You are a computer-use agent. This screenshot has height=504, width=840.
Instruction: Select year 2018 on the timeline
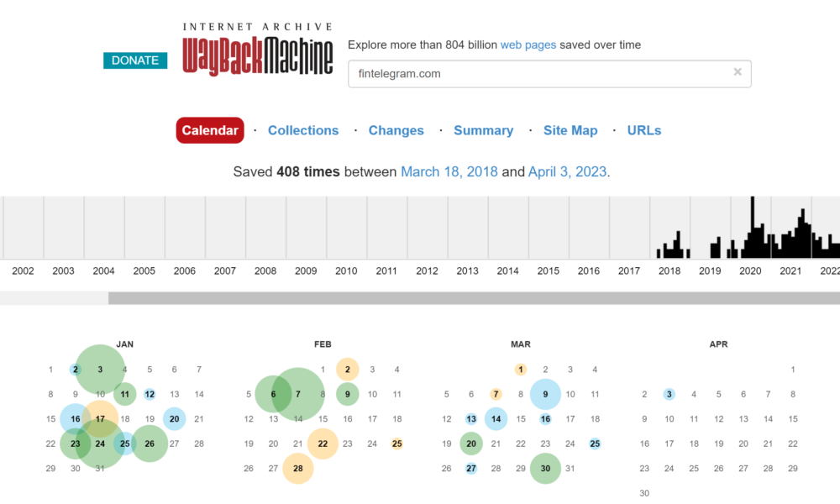tap(669, 270)
